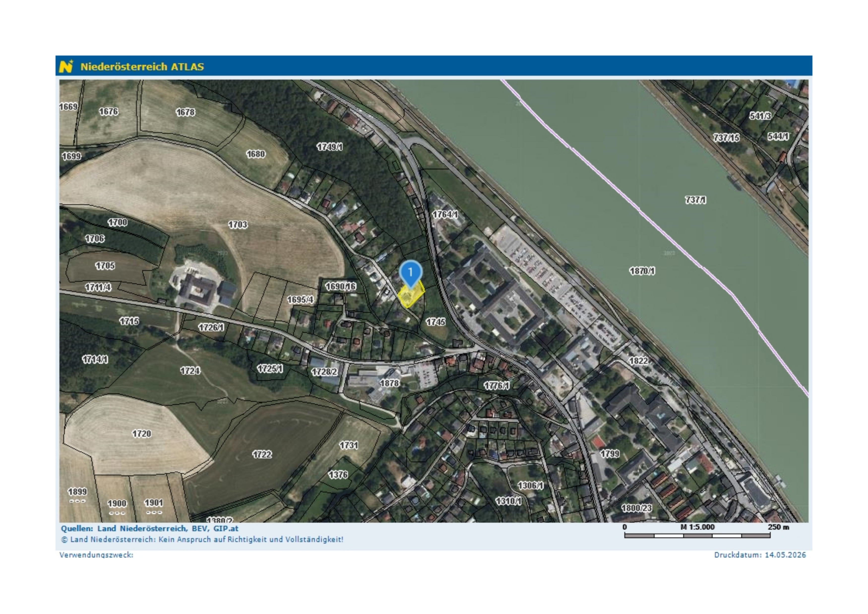This screenshot has height=614, width=868.
Task: Click parcel label 1822 near the riverbank
Action: [639, 361]
